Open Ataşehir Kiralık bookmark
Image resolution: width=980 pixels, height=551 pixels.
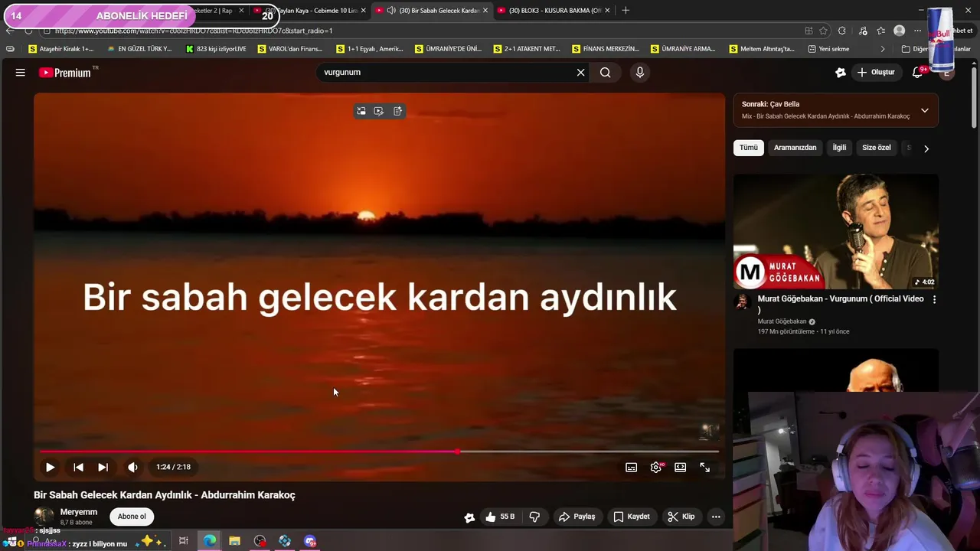tap(60, 49)
